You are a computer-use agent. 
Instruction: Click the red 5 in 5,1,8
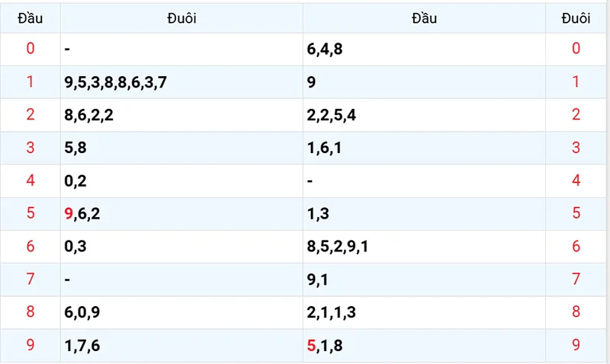(x=311, y=346)
